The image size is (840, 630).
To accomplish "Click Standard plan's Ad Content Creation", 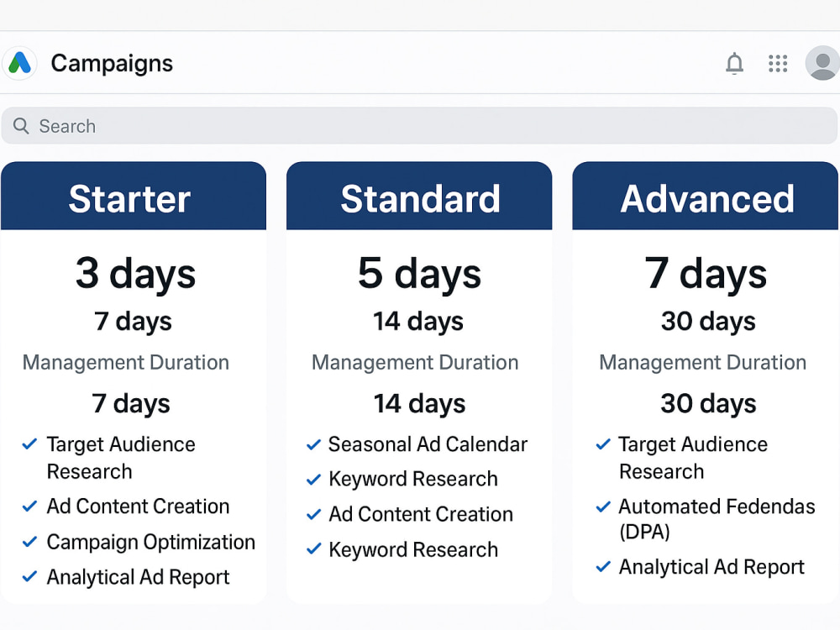I will pos(421,514).
